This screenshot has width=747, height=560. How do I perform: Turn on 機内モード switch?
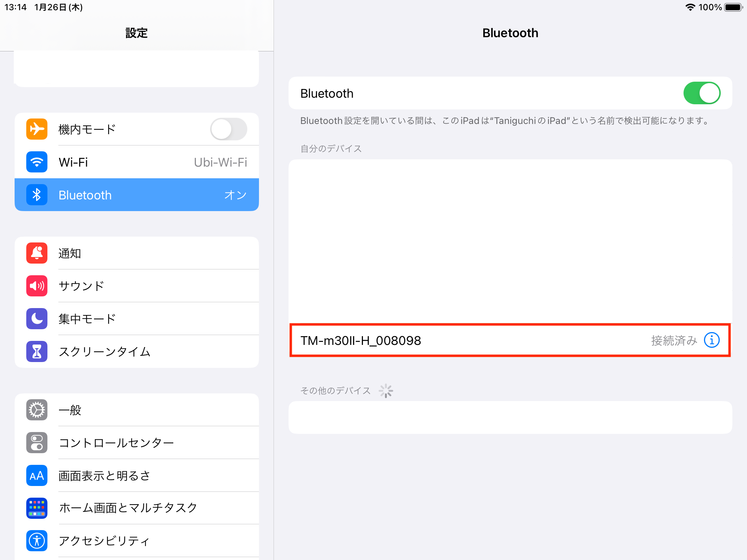pos(229,129)
